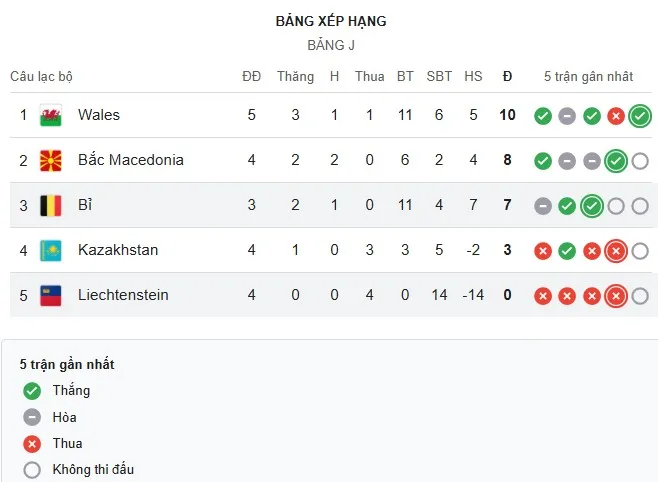Click the Liechtenstein flag icon
This screenshot has width=658, height=482.
(x=49, y=296)
